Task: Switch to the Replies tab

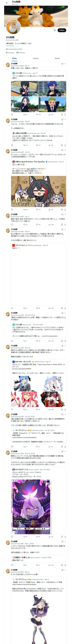Action: point(36,58)
